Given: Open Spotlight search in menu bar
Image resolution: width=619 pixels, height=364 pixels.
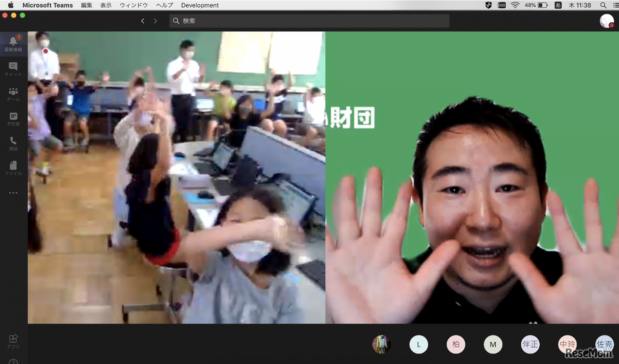Looking at the screenshot, I should 603,5.
